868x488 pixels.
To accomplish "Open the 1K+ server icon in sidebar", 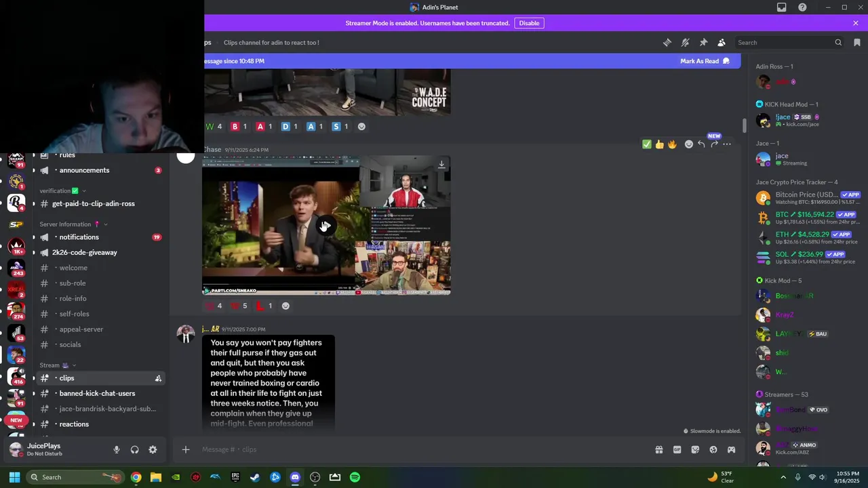I will point(16,246).
